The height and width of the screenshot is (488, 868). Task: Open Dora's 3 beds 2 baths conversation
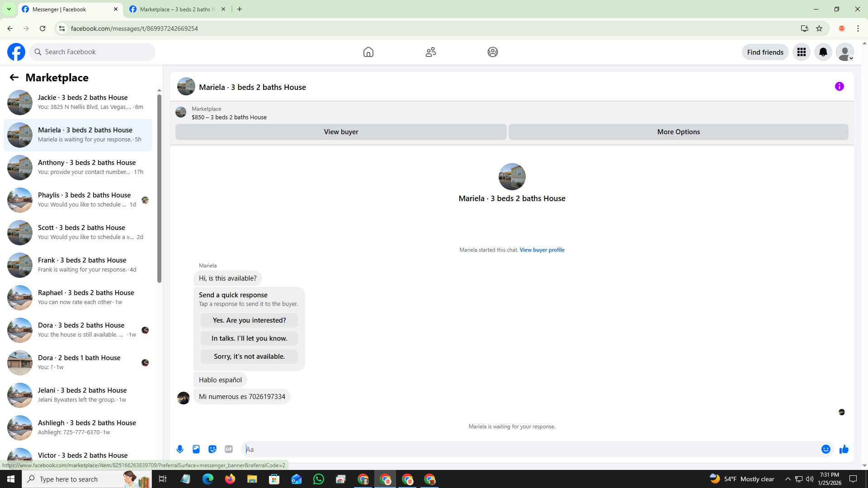[78, 330]
